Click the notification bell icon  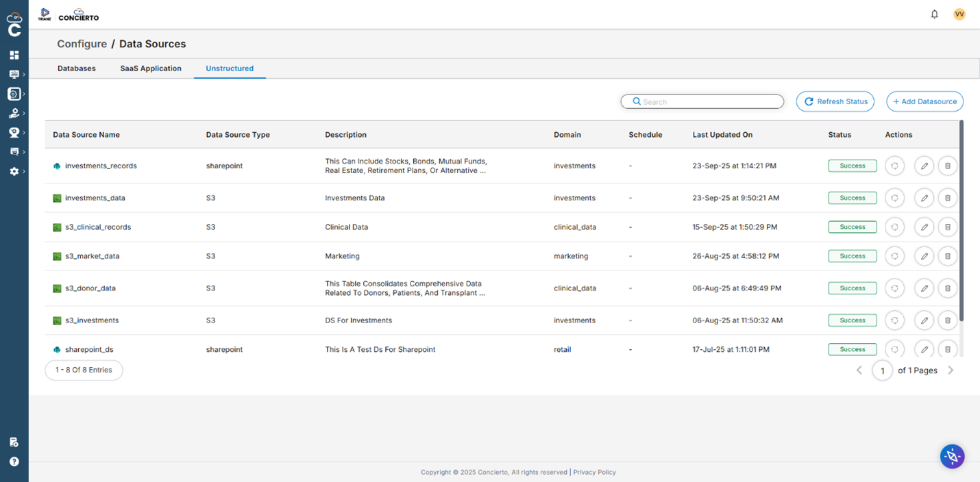coord(934,14)
